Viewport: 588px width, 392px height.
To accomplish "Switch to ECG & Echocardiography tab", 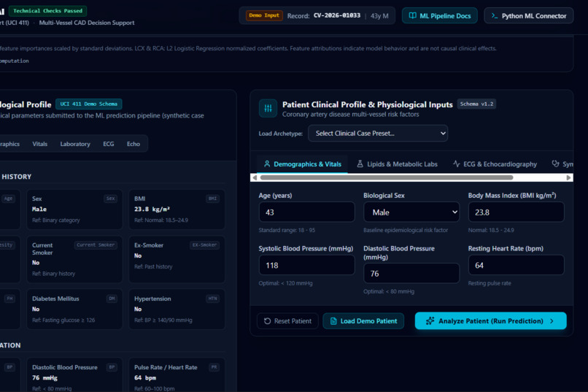I will point(495,164).
